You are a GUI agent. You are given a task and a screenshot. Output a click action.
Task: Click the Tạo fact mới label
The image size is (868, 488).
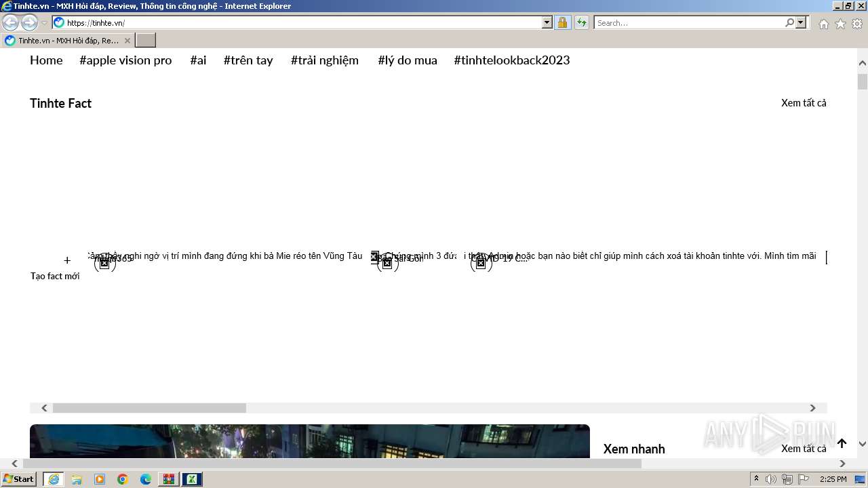tap(55, 276)
